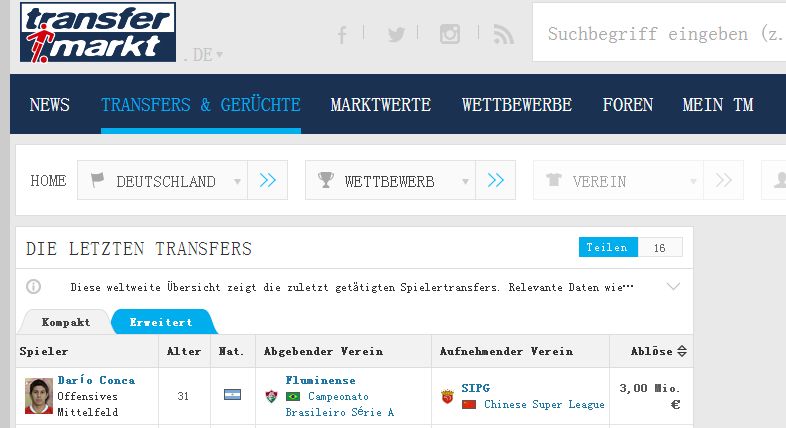Viewport: 786px width, 428px height.
Task: Click the Brazil flag next to Campeonato
Action: (x=293, y=396)
